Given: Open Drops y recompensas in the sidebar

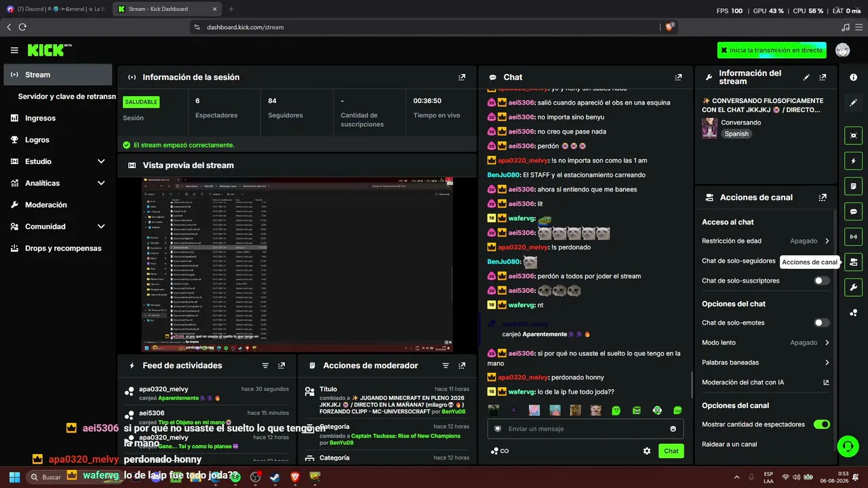Looking at the screenshot, I should (x=57, y=248).
